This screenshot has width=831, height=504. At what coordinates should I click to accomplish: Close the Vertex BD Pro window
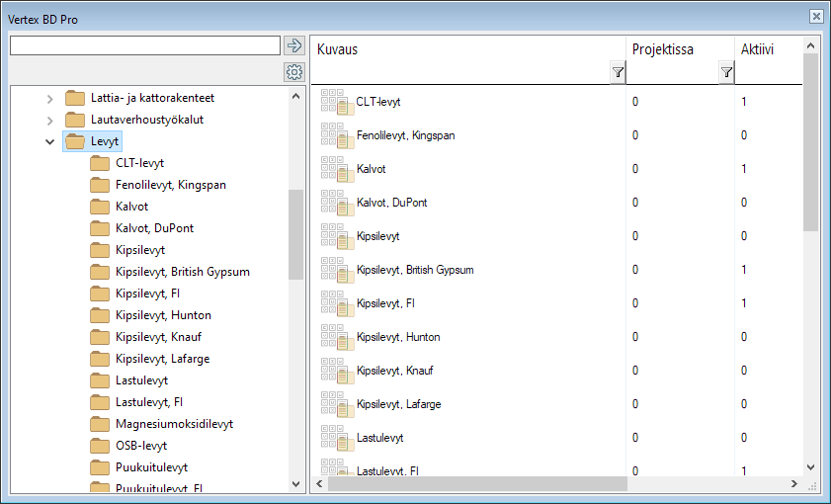(816, 17)
